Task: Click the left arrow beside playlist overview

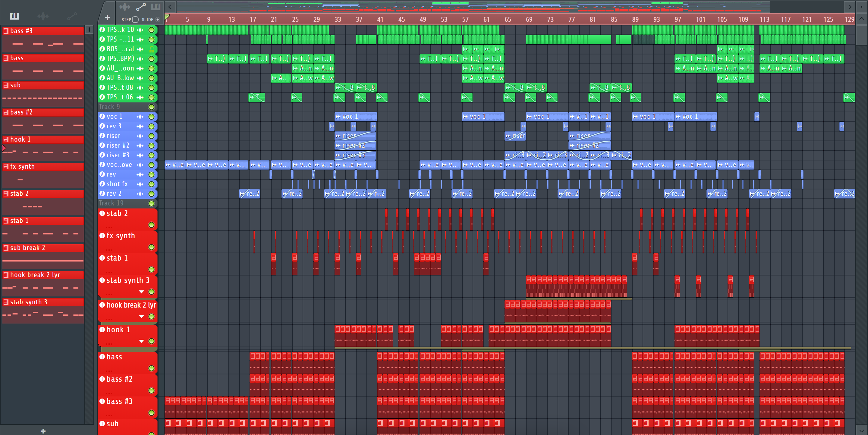Action: [170, 7]
